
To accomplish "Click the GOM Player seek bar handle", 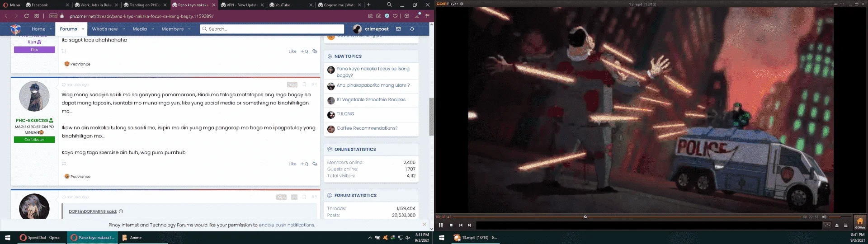I will click(x=585, y=217).
